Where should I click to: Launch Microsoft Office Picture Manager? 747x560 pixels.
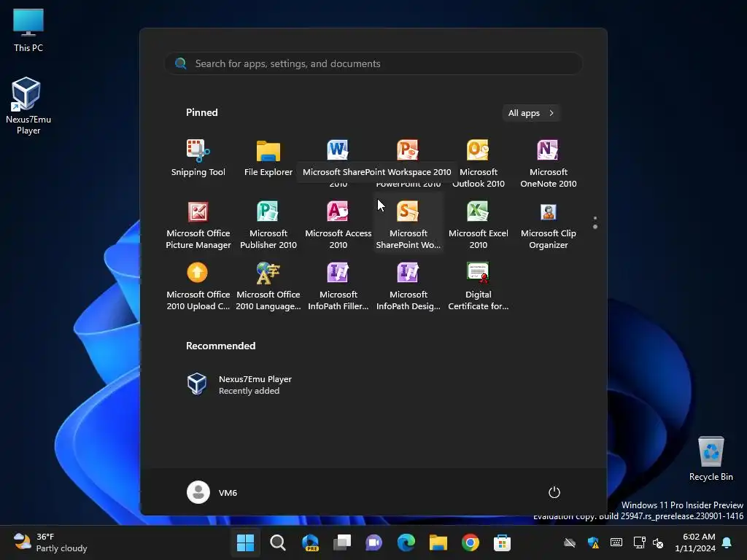198,223
